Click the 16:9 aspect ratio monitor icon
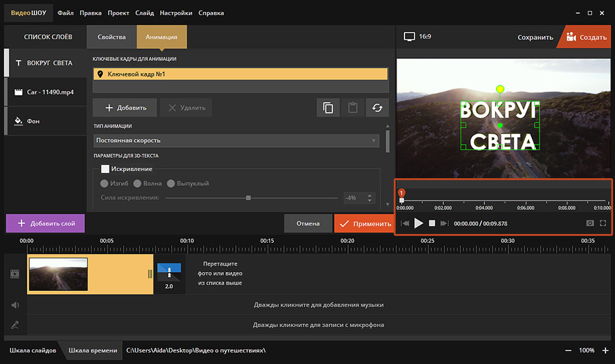 click(409, 37)
